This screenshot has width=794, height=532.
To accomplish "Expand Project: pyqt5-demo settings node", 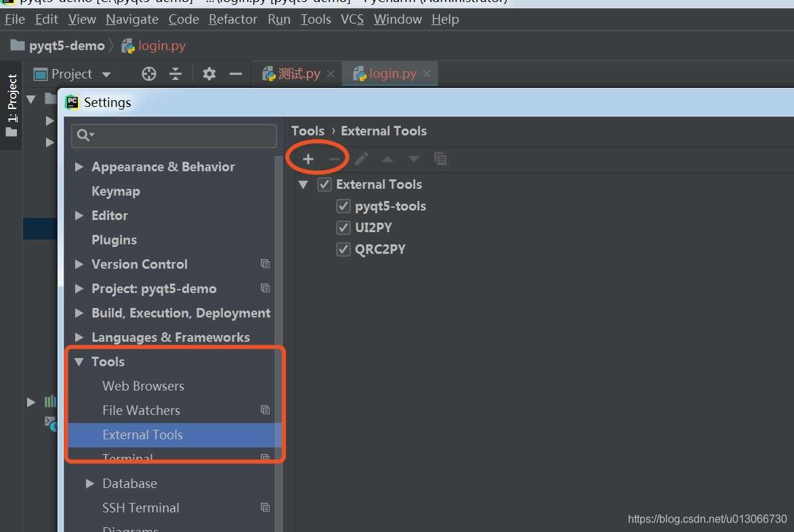I will [79, 288].
